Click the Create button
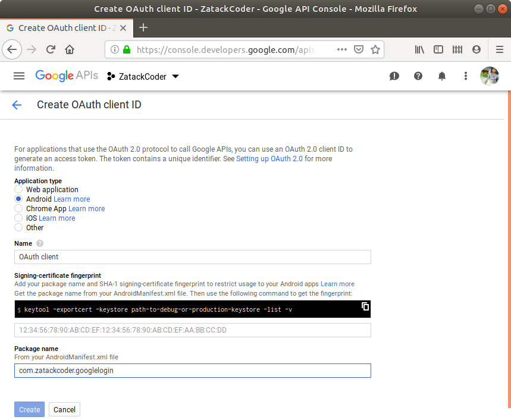 pos(29,409)
